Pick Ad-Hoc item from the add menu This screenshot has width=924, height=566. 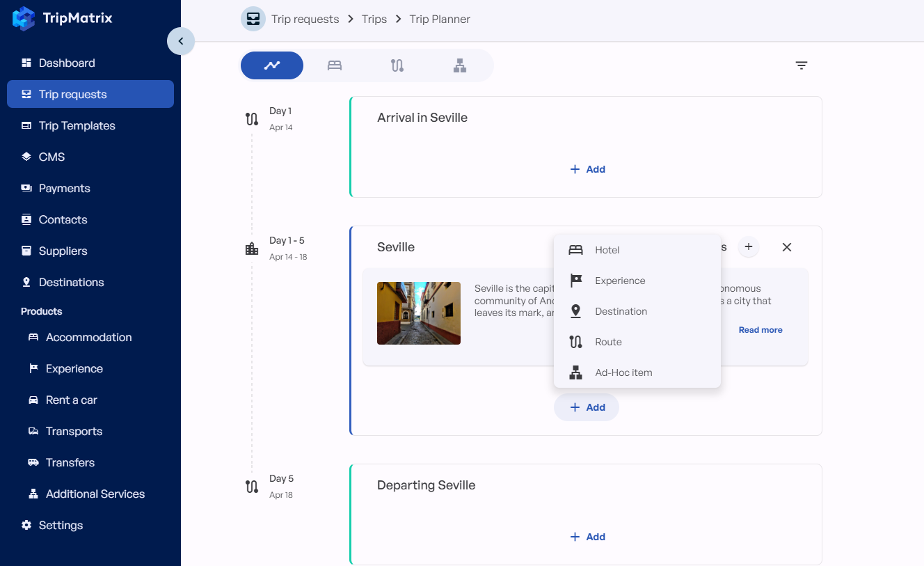623,372
